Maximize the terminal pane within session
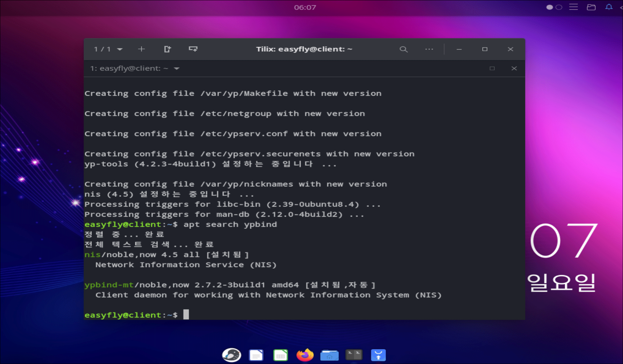 492,68
